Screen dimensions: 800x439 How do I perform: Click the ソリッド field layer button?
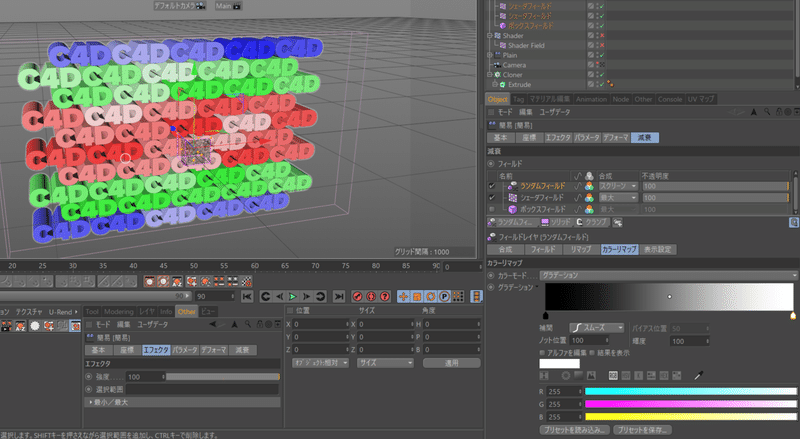point(556,223)
